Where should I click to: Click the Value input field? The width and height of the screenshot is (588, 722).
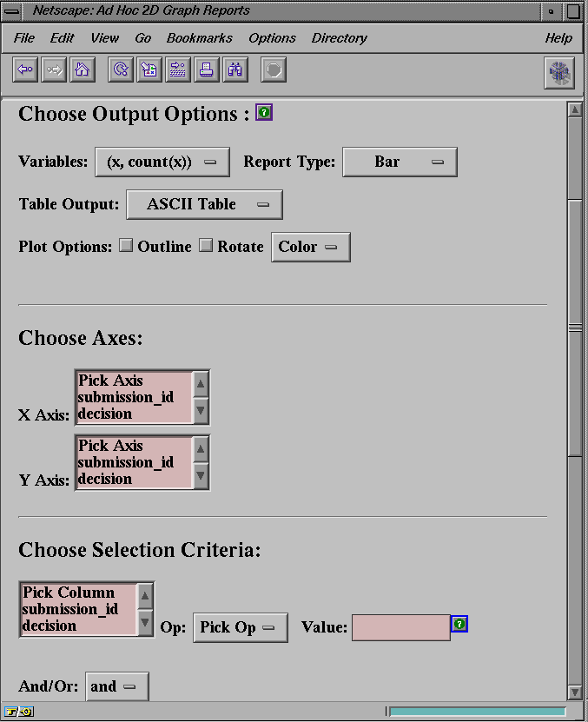point(400,627)
